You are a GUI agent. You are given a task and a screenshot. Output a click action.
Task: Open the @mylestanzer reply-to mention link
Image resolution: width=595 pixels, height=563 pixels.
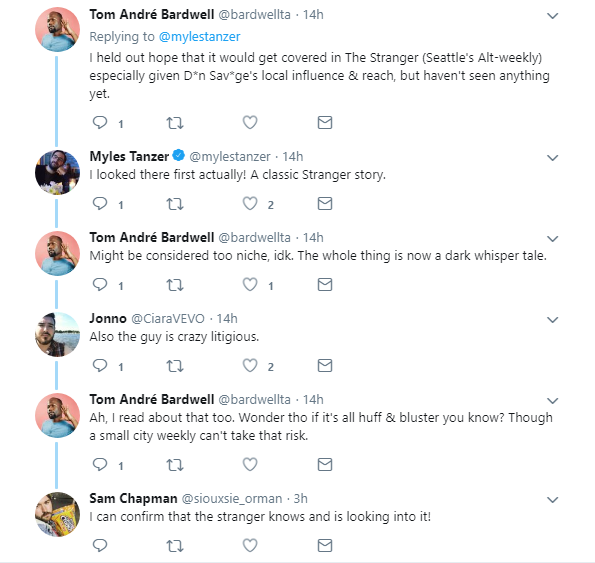click(200, 37)
